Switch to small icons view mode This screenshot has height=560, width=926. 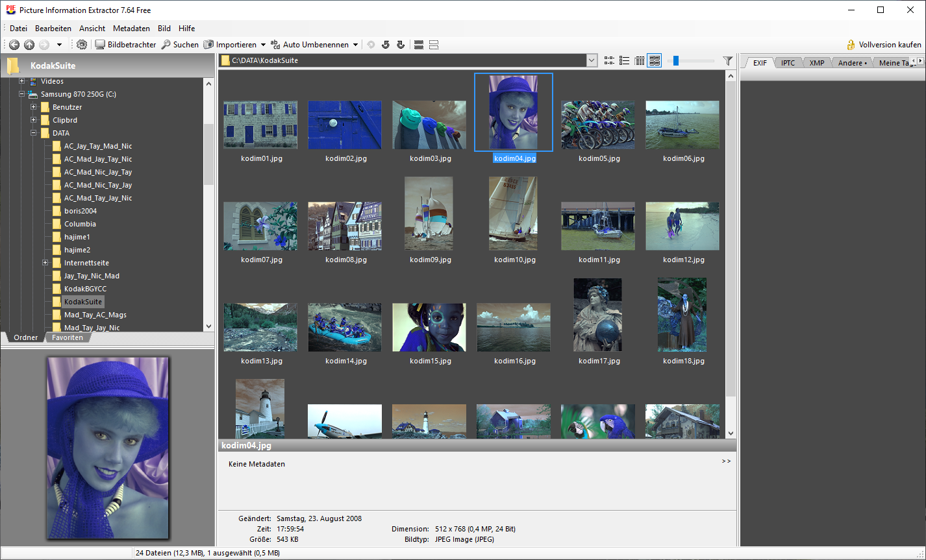tap(609, 61)
